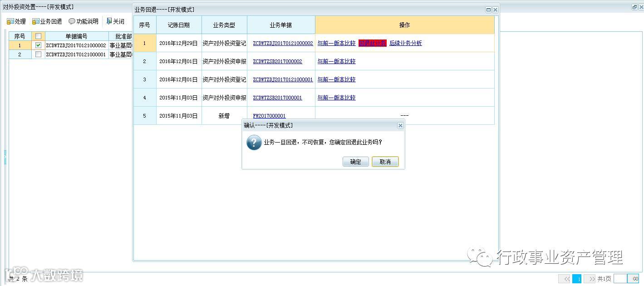Screen dimensions: 644x286
Task: Open document link FW2017000001
Action: (x=269, y=116)
